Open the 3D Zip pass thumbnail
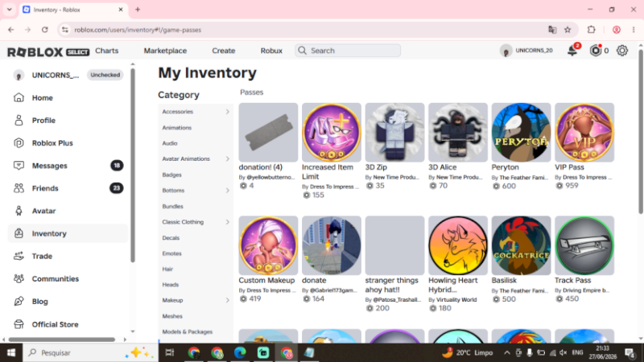This screenshot has width=644, height=362. pos(394,132)
